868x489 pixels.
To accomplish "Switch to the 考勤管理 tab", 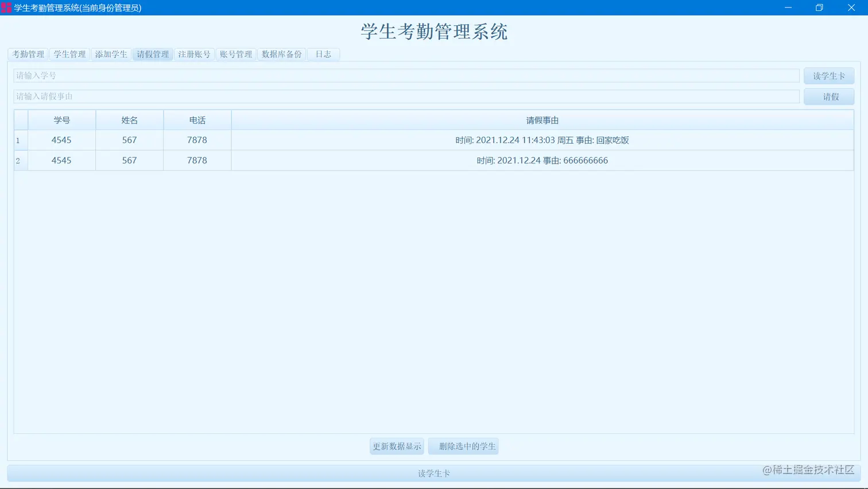I will click(28, 54).
